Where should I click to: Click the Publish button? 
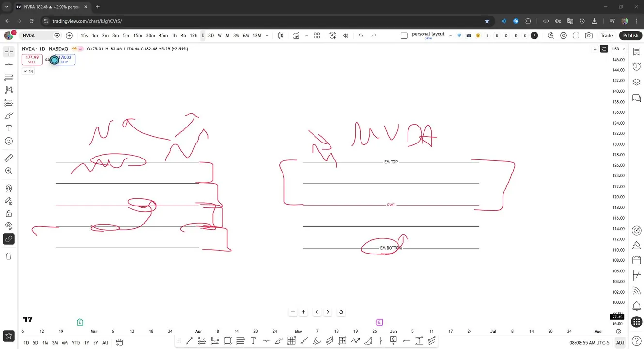coord(630,36)
